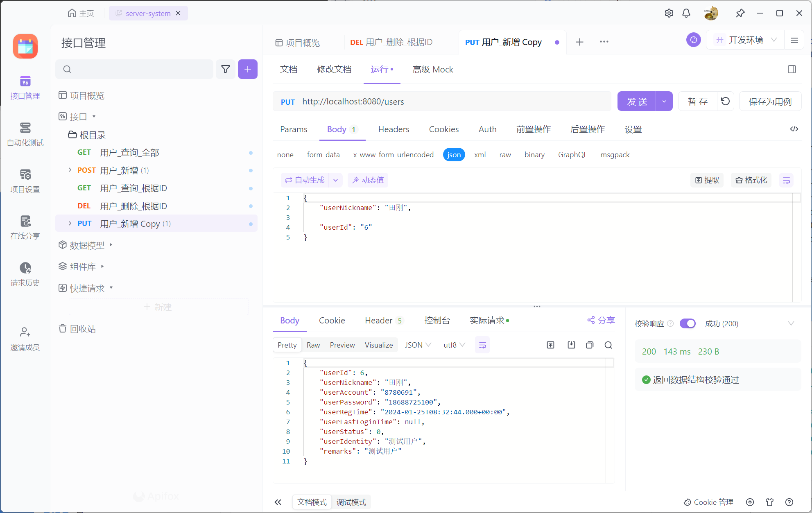Screen dimensions: 812x513
Task: Click the user avatar picture
Action: (711, 13)
